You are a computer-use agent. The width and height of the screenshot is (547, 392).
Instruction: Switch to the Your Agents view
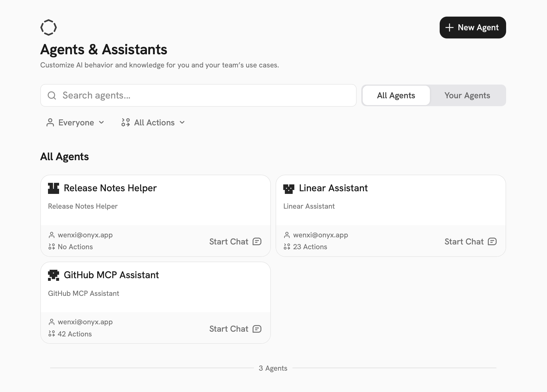(x=467, y=95)
